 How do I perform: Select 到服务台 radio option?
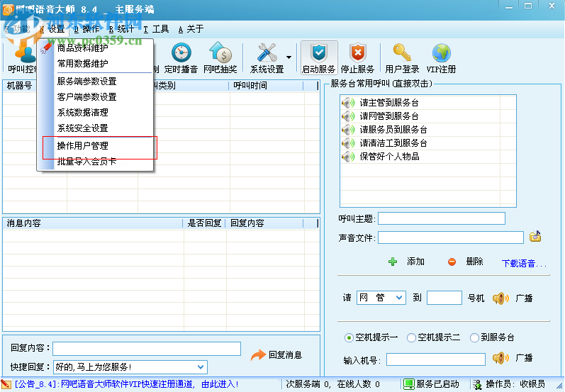[x=474, y=337]
